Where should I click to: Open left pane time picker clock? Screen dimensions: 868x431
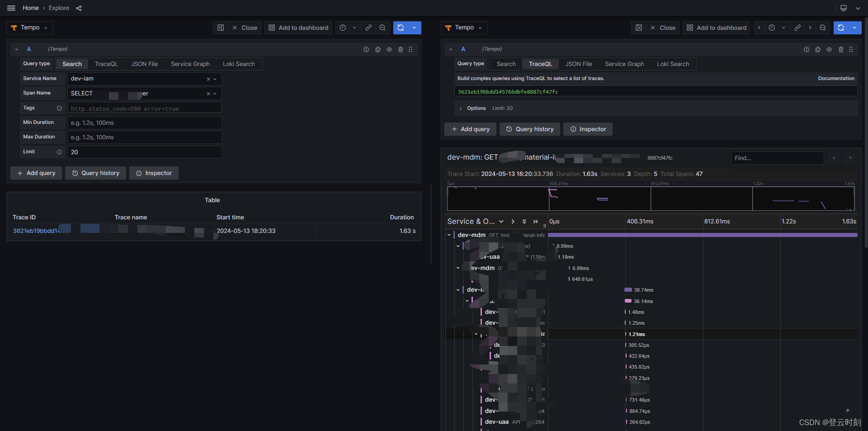(x=343, y=28)
